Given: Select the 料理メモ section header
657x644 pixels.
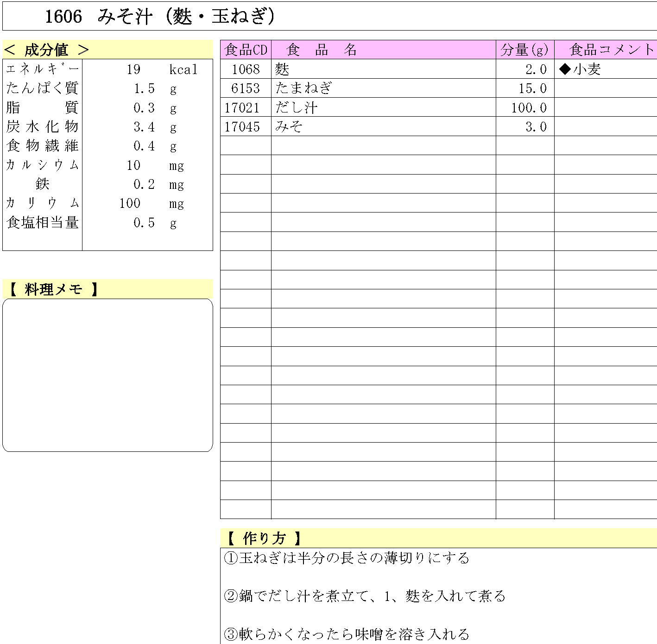Looking at the screenshot, I should pyautogui.click(x=53, y=289).
